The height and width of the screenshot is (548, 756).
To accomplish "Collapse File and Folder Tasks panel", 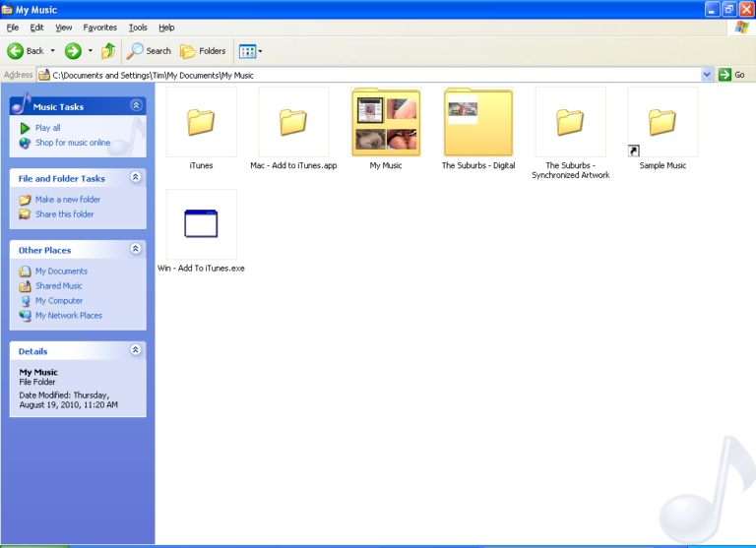I will point(135,178).
